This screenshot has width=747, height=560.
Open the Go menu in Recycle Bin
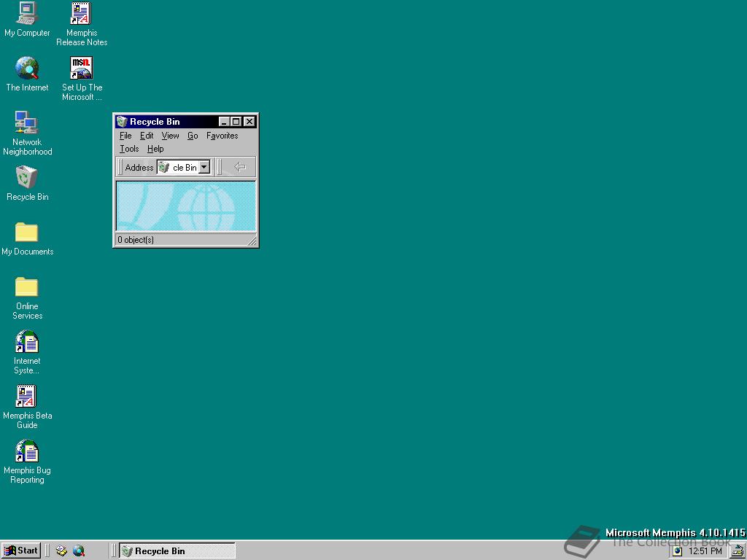pyautogui.click(x=193, y=136)
